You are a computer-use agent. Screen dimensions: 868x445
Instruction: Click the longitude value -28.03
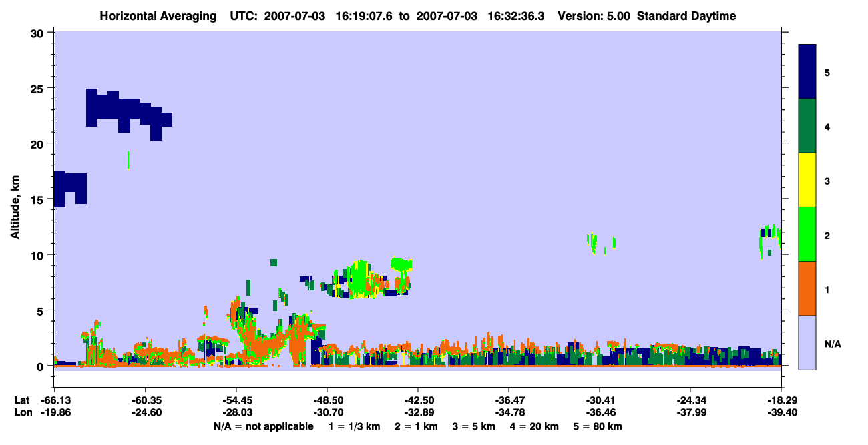(236, 412)
